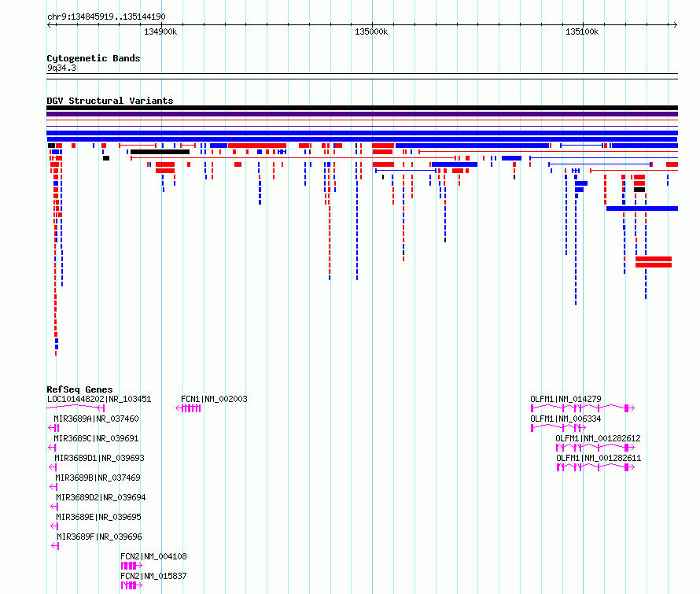Select the MIR3689C|NR_039691 label
Screen dimensions: 700x594
click(96, 438)
